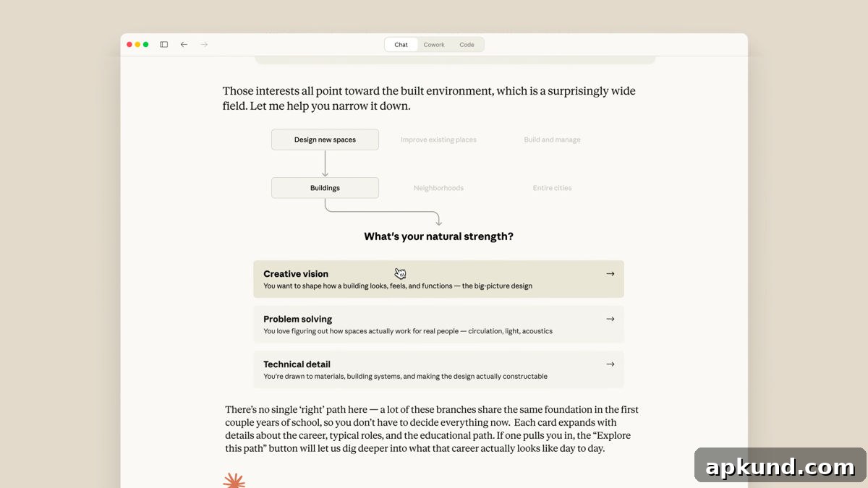
Task: Click the arrow on Technical detail card
Action: (x=610, y=364)
